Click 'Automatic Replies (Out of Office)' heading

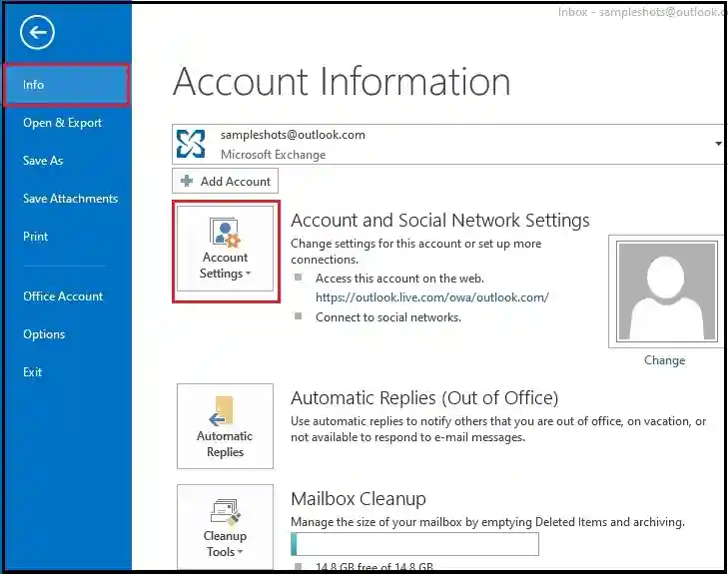coord(424,397)
